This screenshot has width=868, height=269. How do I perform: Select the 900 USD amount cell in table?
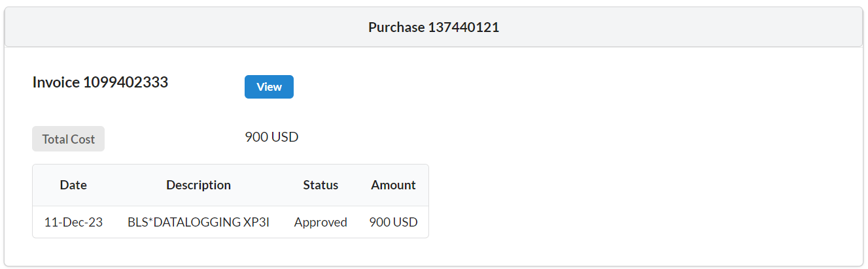click(393, 222)
